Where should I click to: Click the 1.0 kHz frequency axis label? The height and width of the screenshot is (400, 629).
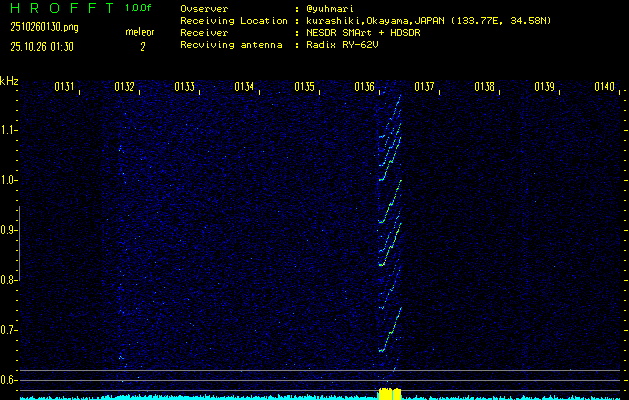(10, 181)
